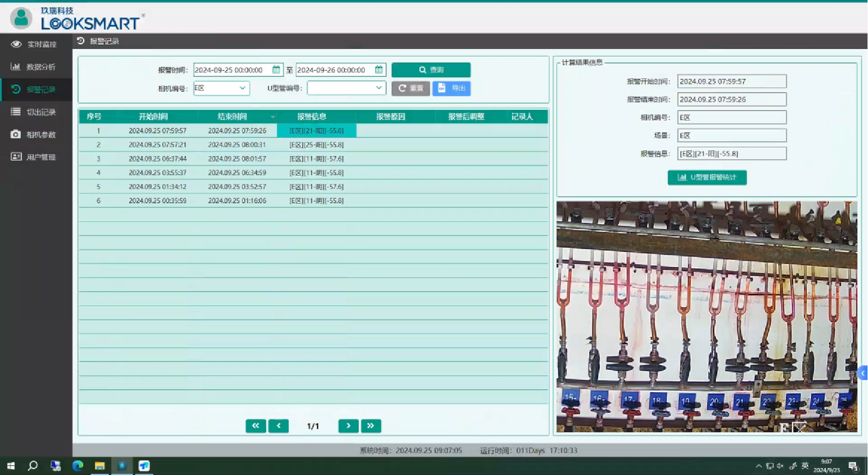This screenshot has width=868, height=475.
Task: Click the calendar icon for start alarm time
Action: (x=276, y=70)
